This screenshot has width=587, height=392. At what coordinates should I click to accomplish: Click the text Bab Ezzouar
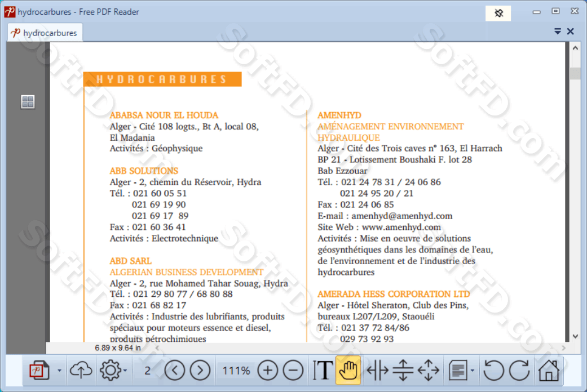[x=342, y=171]
